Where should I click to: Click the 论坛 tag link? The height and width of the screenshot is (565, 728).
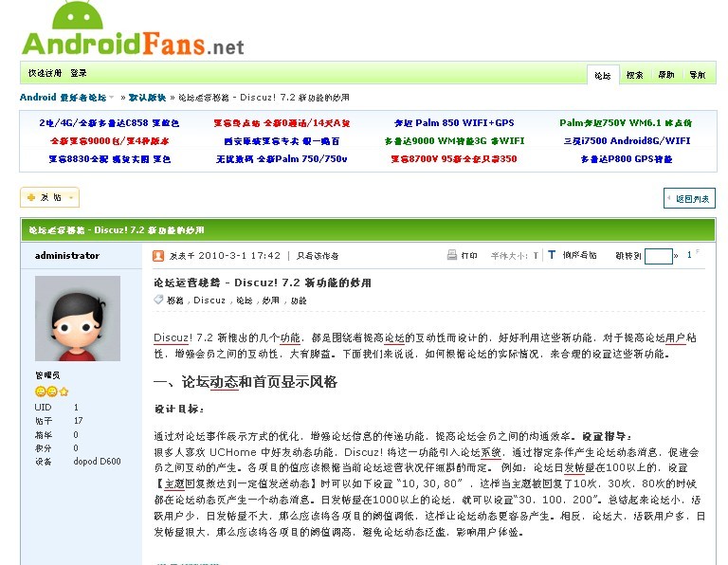(245, 301)
